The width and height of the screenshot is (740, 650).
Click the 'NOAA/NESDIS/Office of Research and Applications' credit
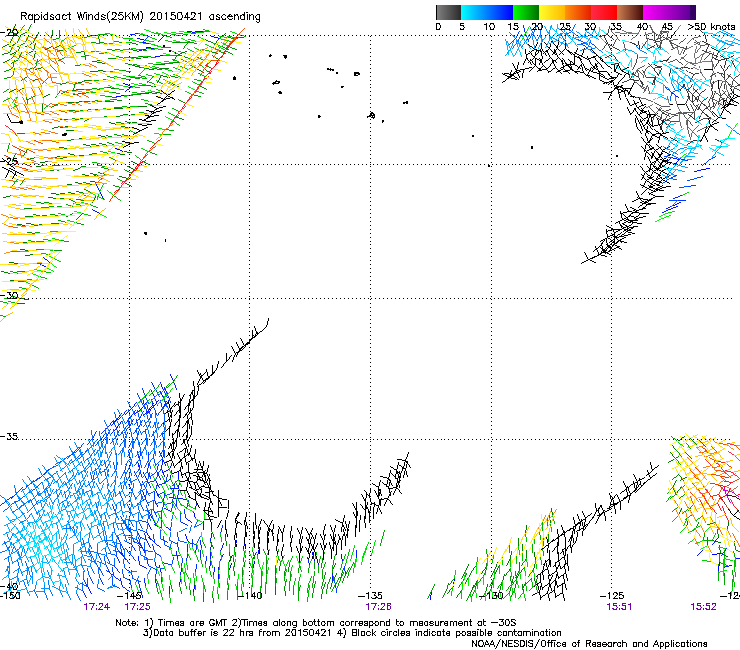589,644
